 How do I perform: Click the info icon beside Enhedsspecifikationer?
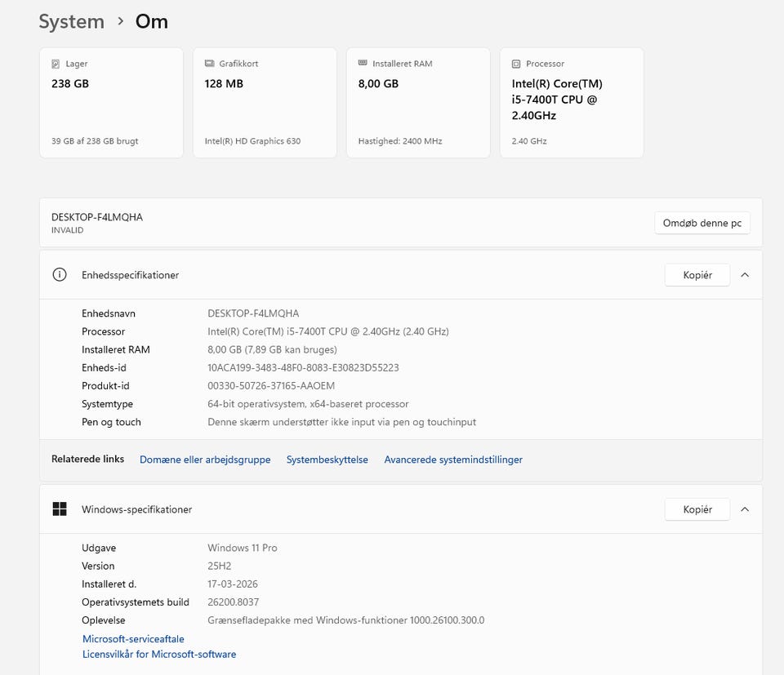coord(60,275)
